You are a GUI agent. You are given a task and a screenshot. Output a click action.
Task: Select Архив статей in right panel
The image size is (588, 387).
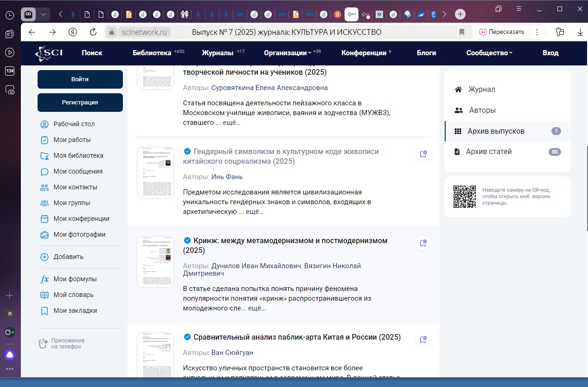[489, 152]
